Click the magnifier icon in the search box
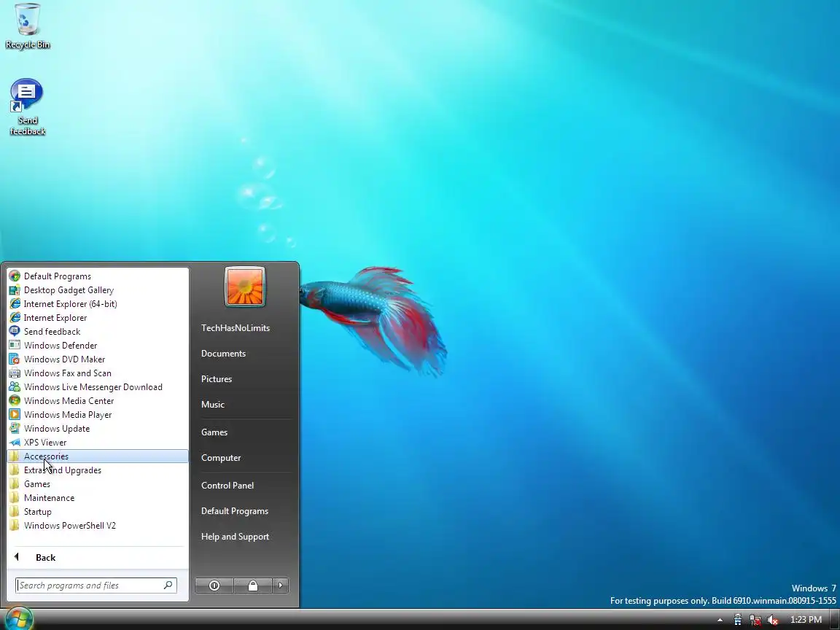 tap(168, 585)
